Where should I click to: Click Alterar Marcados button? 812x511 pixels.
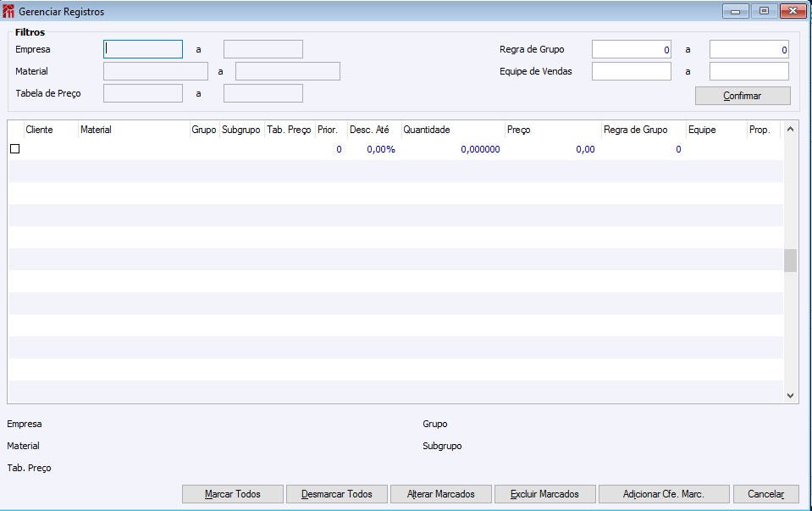coord(440,494)
